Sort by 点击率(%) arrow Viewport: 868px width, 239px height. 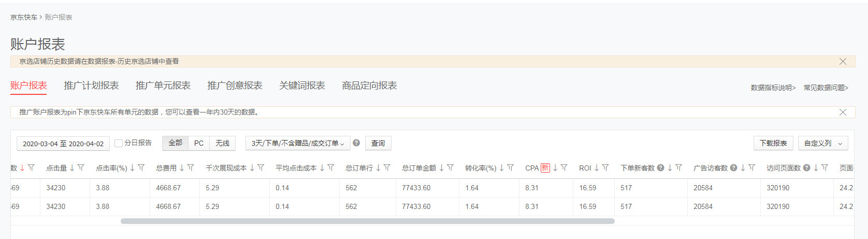132,167
